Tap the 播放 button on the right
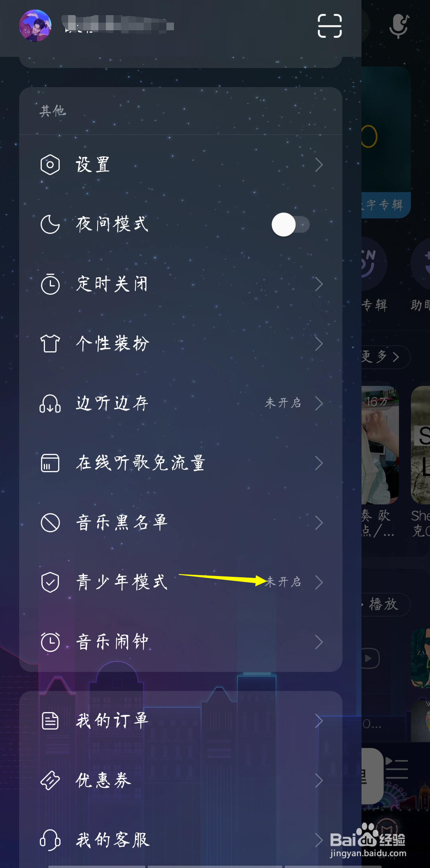The width and height of the screenshot is (430, 868). coord(384,604)
